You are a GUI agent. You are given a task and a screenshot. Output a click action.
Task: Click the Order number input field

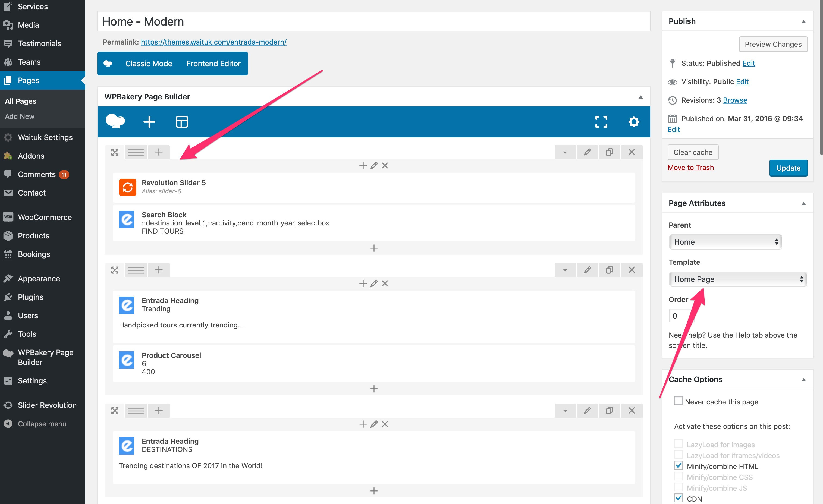pos(681,316)
